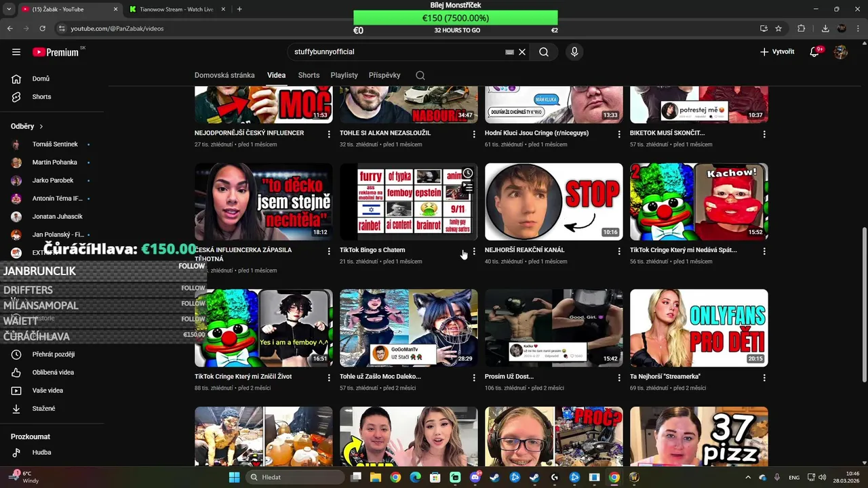
Task: Open Chrome downloads icon
Action: click(x=825, y=28)
